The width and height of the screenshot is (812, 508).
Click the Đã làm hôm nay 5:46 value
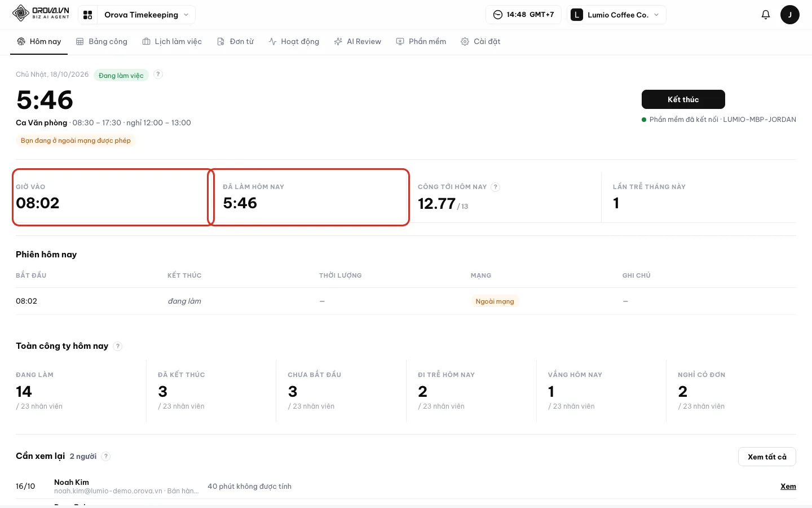click(x=240, y=203)
